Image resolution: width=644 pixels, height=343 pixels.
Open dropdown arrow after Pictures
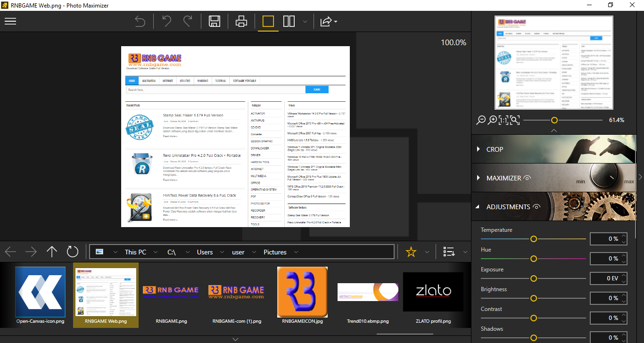[x=296, y=252]
